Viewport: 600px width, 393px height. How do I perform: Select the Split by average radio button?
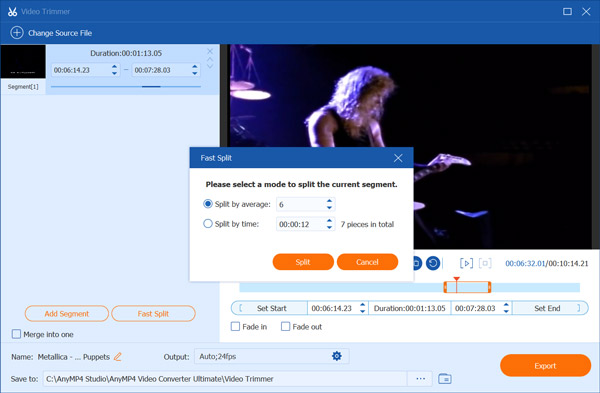(x=208, y=204)
